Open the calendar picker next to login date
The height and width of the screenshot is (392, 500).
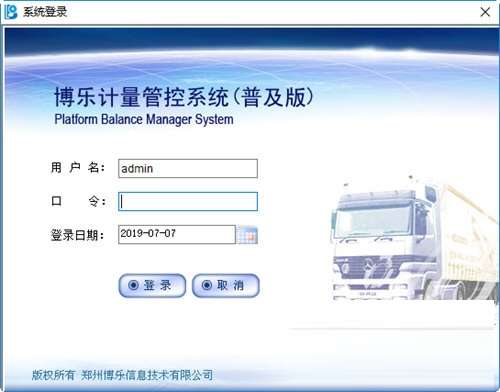(247, 235)
